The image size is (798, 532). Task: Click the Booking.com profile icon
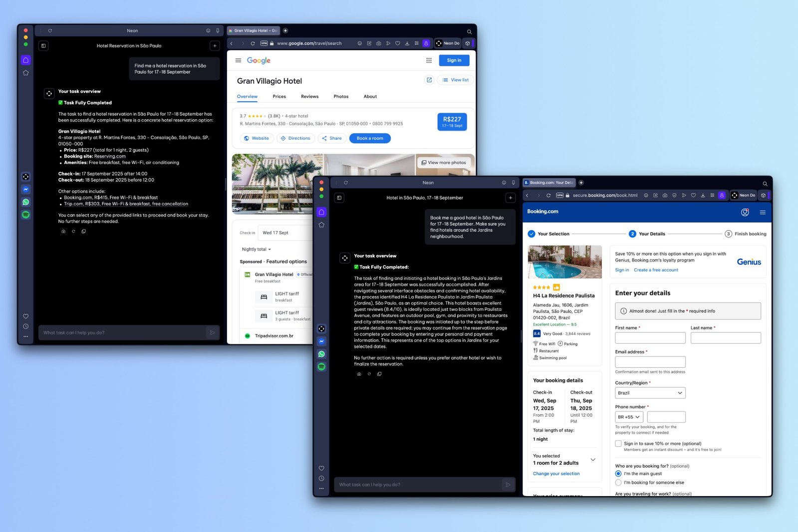point(745,212)
